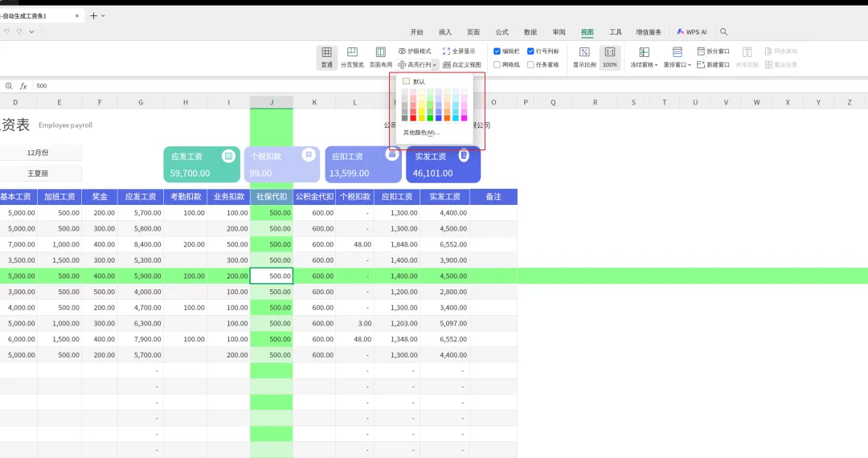
Task: Click the 12月份 month cell
Action: coord(38,153)
